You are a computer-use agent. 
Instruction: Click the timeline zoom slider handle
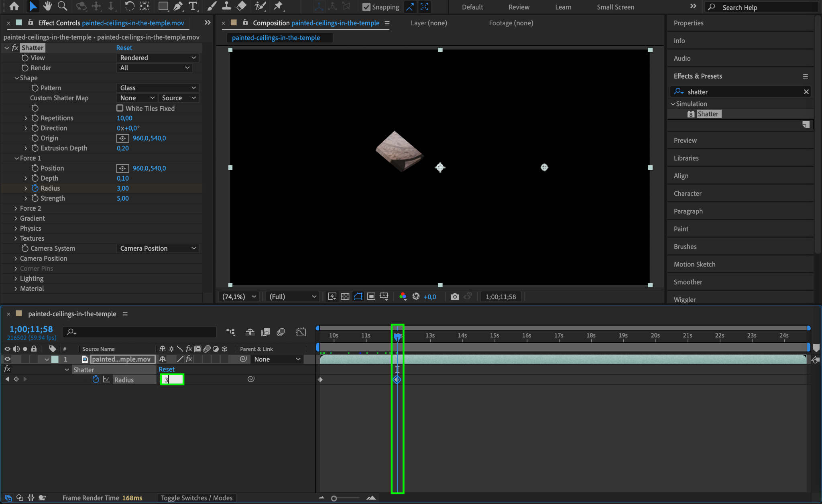pos(334,498)
